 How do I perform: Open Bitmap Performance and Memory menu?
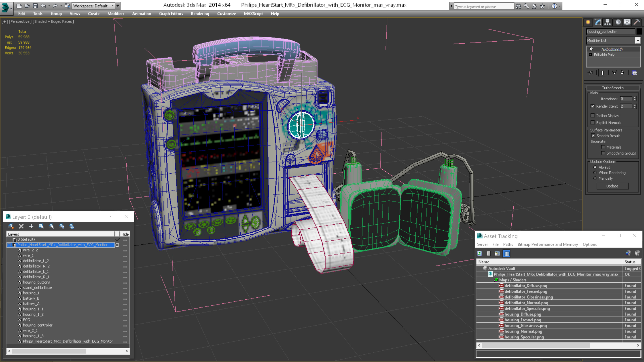[x=548, y=244]
